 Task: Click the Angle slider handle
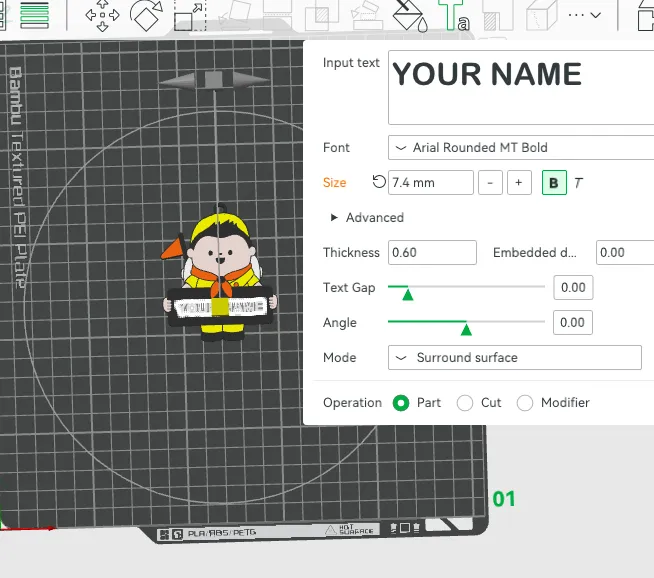[466, 330]
